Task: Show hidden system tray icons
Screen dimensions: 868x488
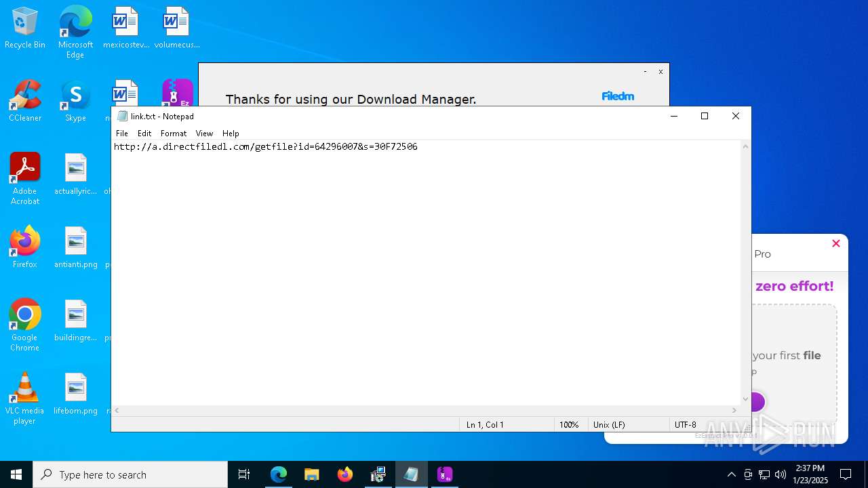Action: 731,474
